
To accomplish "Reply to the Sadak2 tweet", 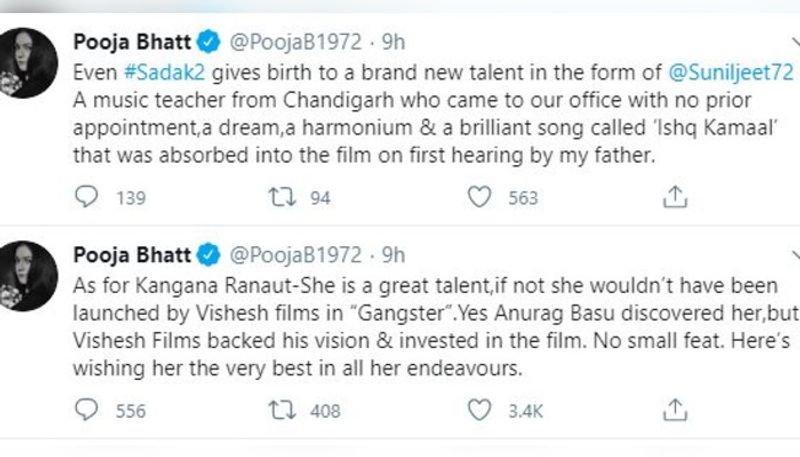I will point(86,196).
